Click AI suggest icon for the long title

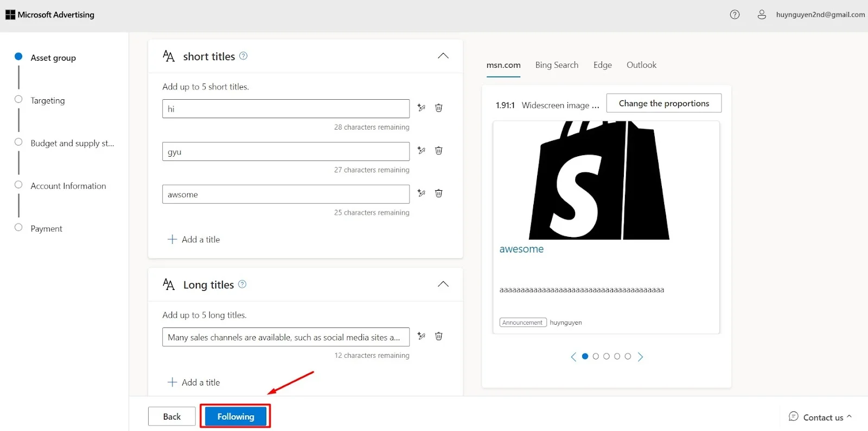click(x=421, y=336)
